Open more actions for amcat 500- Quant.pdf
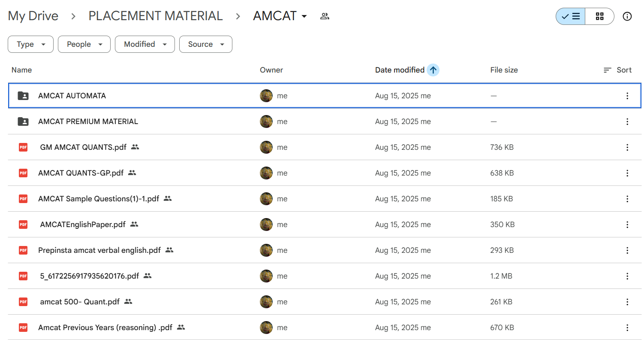The height and width of the screenshot is (340, 644). point(627,302)
